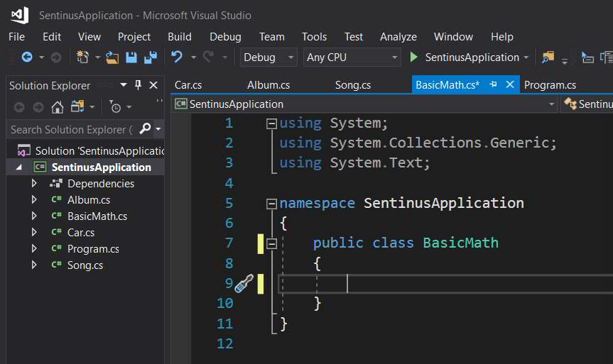613x364 pixels.
Task: Expand the Program.cs tree node
Action: tap(34, 249)
